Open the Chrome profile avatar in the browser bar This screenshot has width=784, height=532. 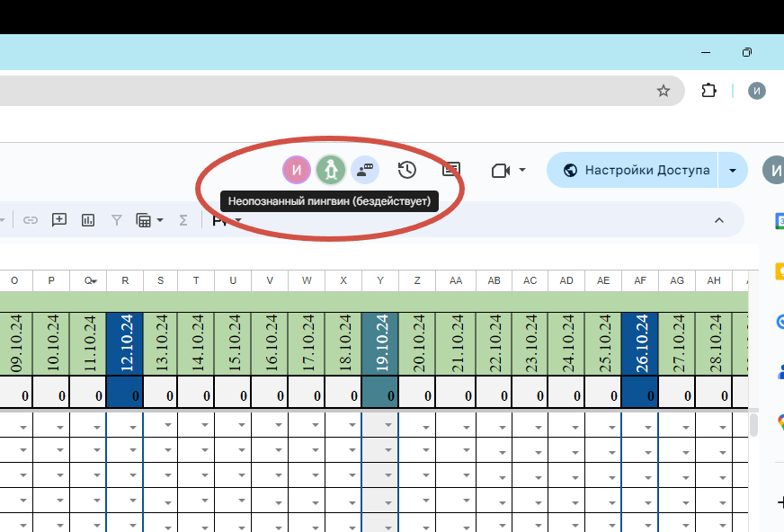[756, 91]
